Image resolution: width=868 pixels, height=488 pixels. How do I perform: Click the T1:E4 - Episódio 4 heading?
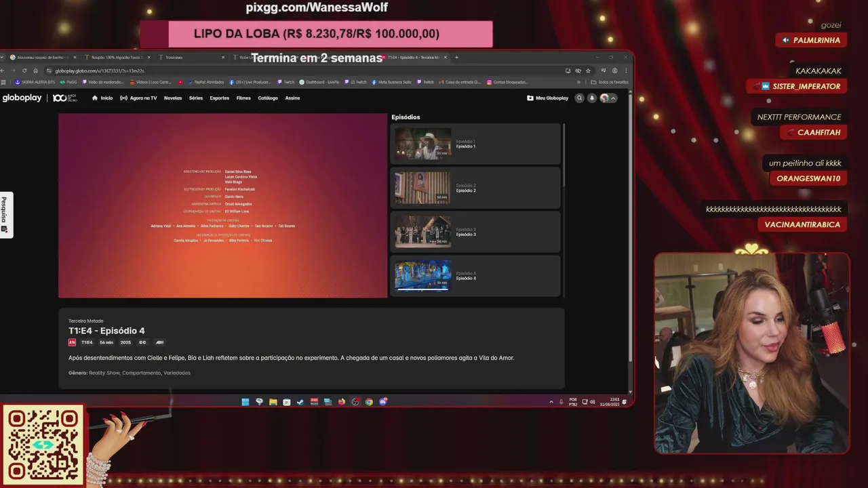pos(106,331)
